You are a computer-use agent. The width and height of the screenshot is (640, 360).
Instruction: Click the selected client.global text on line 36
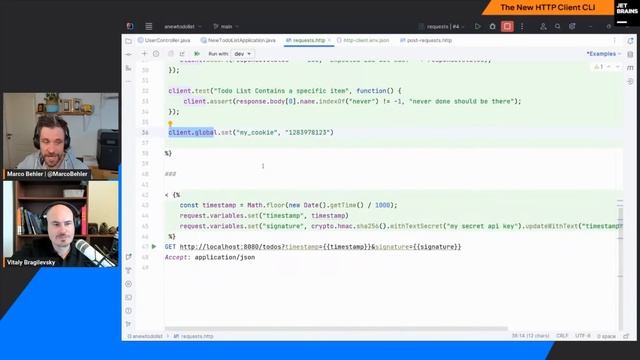(191, 132)
